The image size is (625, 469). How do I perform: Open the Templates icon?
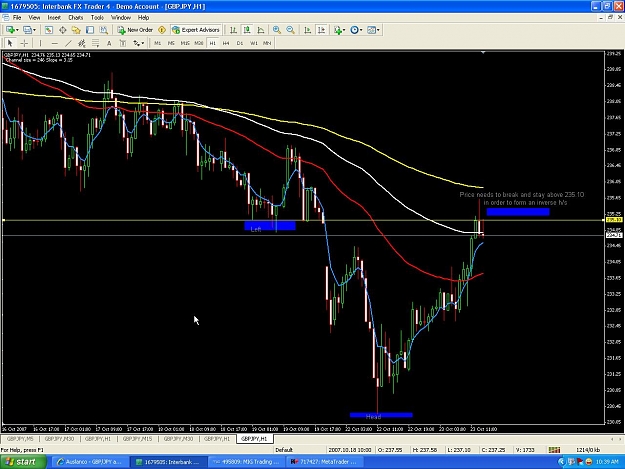(371, 30)
